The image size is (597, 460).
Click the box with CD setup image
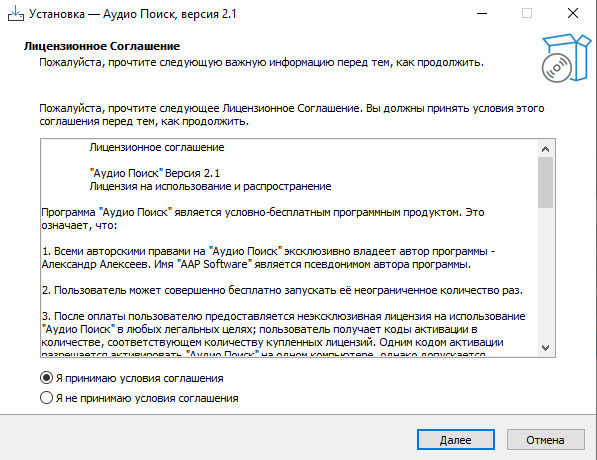point(566,58)
